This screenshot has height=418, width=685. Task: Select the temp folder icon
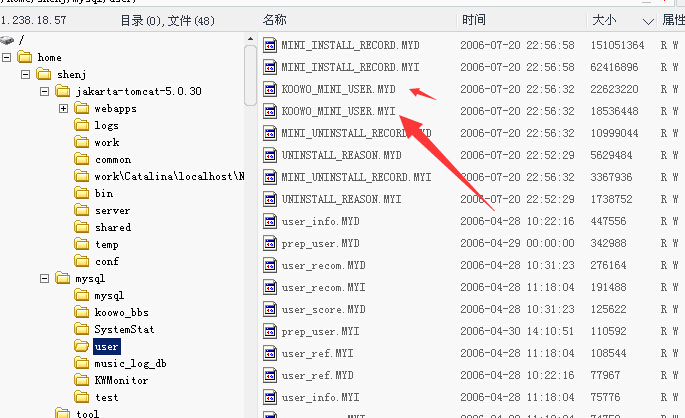tap(82, 244)
